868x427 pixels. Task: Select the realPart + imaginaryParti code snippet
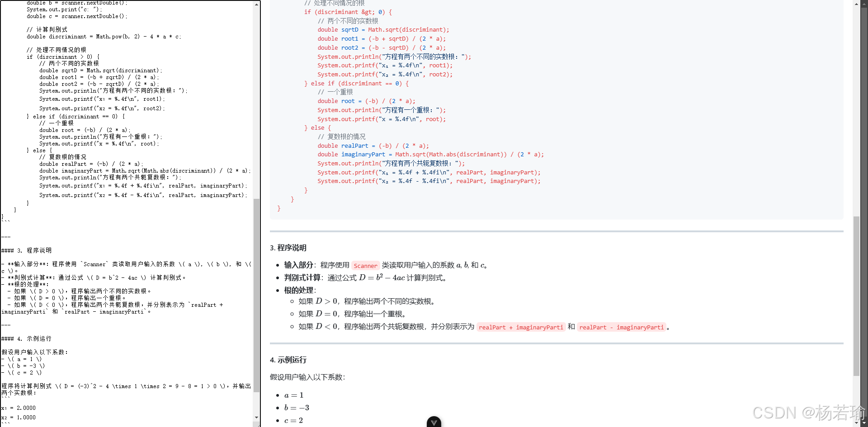[x=521, y=327]
